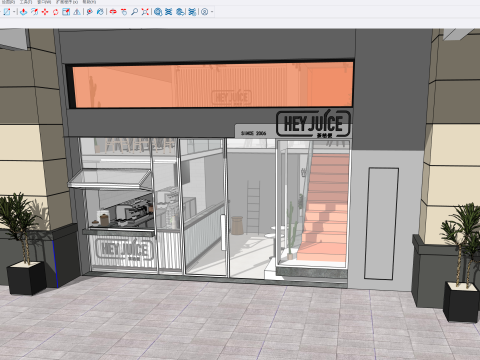Screen dimensions: 480x360
Task: Open the help circle icon
Action: 205,12
